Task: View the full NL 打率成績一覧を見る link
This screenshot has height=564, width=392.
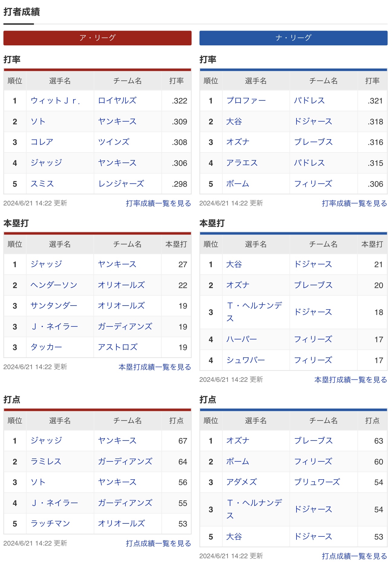Action: point(355,203)
